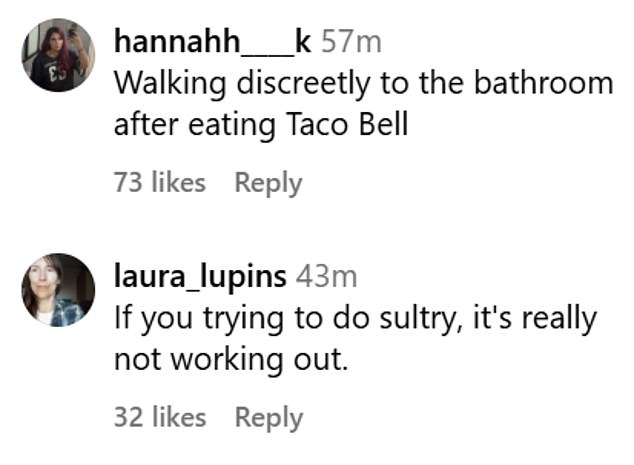634x465 pixels.
Task: Click the word 'working' in second comment
Action: click(x=226, y=361)
